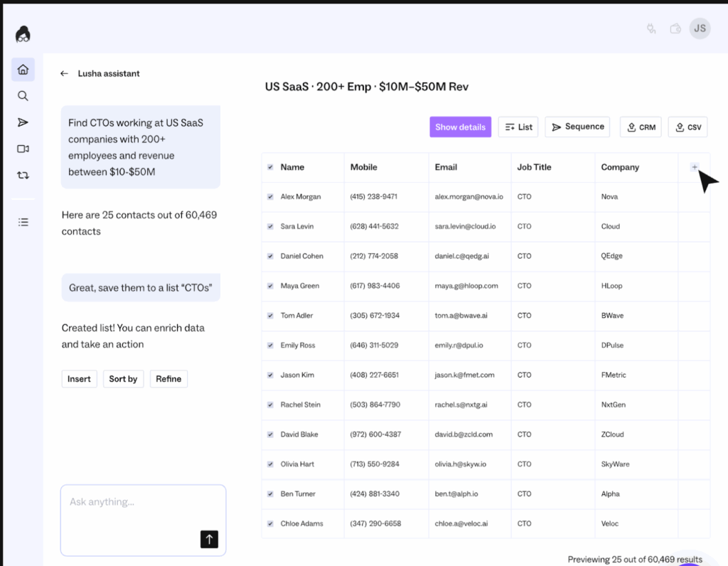Export contacts using the CSV button
Viewport: 728px width, 566px height.
687,127
